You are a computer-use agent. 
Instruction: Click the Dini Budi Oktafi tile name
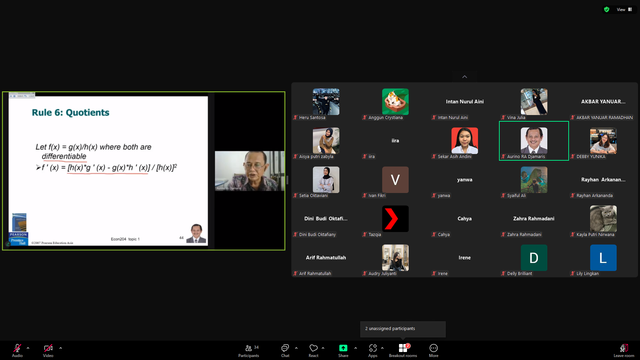pyautogui.click(x=326, y=219)
